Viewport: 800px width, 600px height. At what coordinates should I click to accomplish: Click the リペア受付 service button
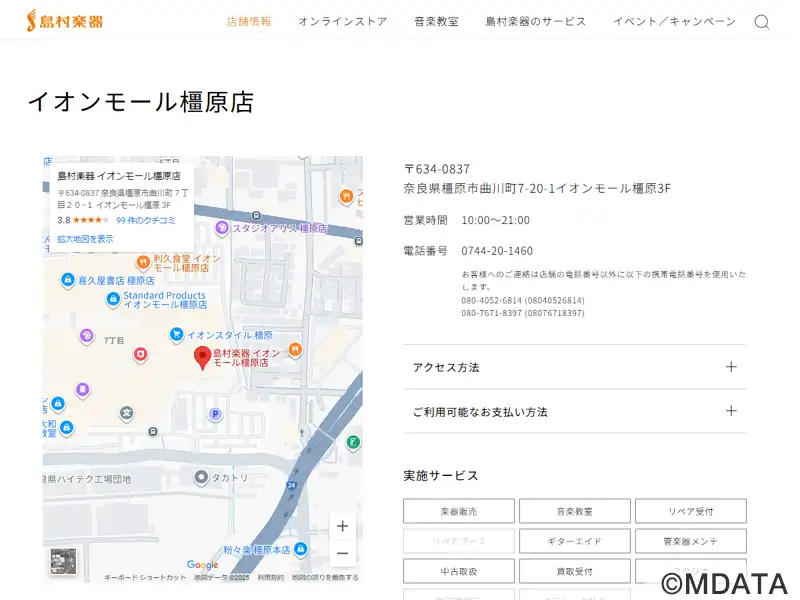[691, 511]
